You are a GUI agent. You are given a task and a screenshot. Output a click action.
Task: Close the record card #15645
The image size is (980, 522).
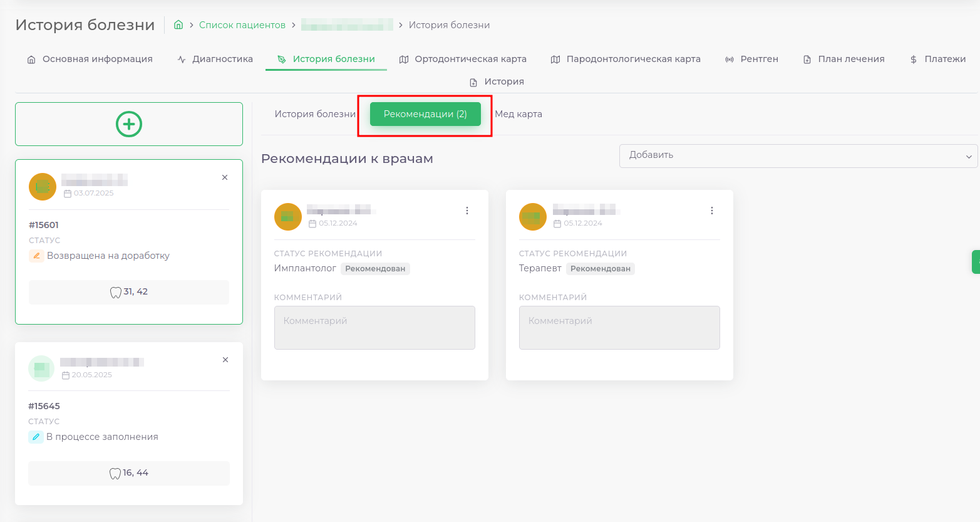click(x=225, y=360)
